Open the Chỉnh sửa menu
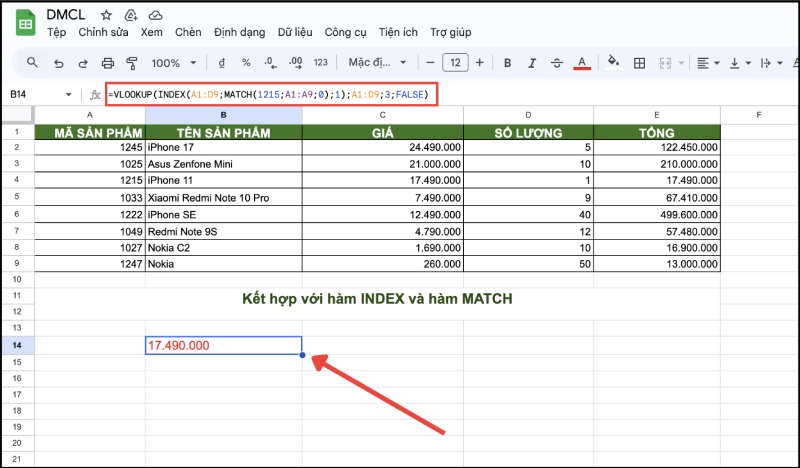Image resolution: width=800 pixels, height=468 pixels. click(x=103, y=32)
